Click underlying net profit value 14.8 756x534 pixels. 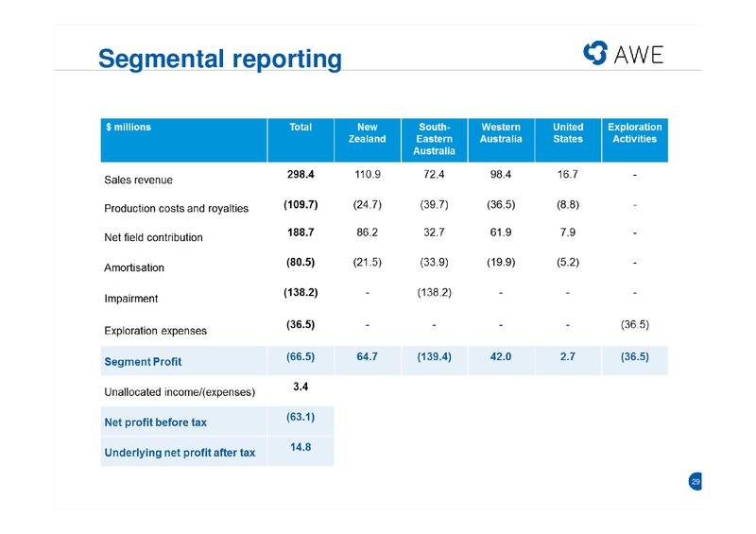301,448
